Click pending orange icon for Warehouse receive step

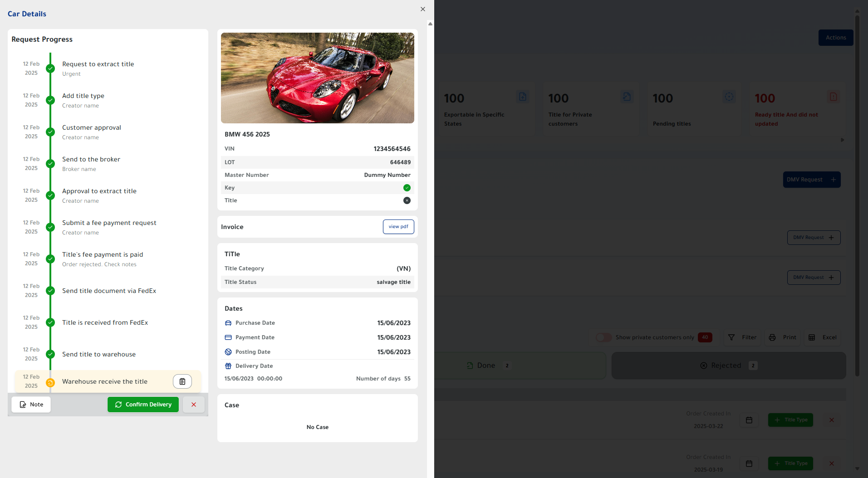tap(50, 383)
